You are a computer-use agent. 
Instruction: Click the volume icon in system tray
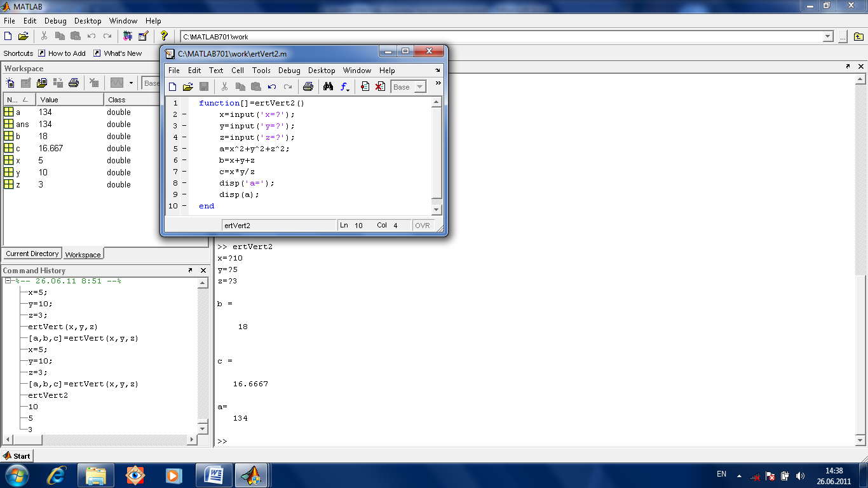[800, 475]
